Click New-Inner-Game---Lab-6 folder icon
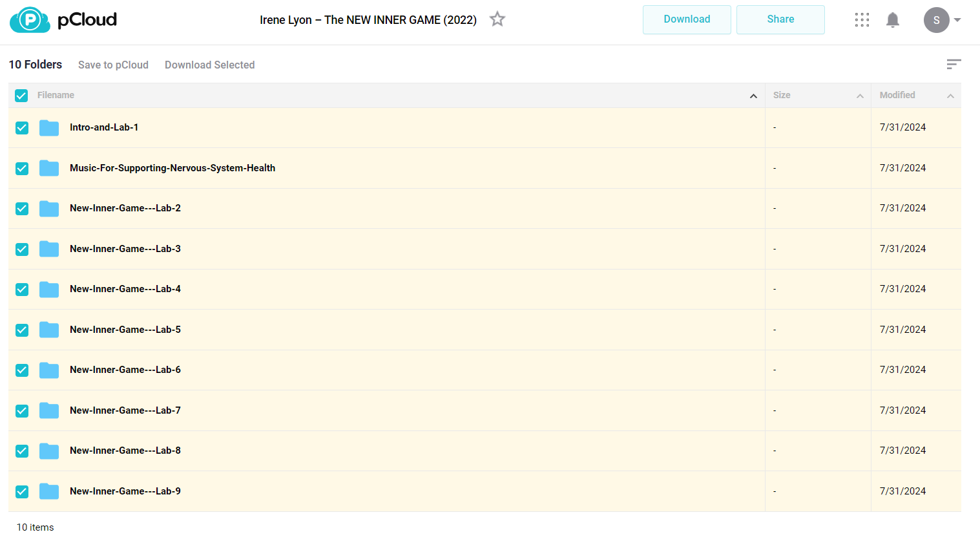The width and height of the screenshot is (980, 552). click(x=49, y=370)
